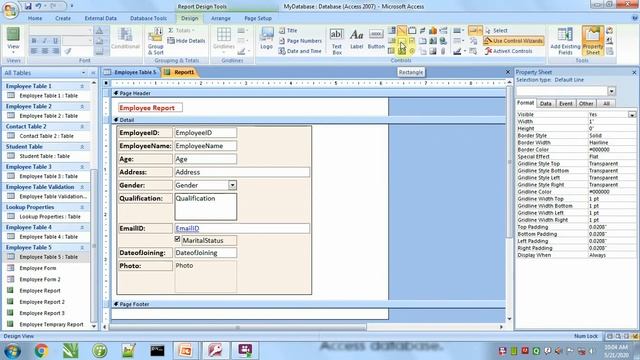Open Employee Report 2 in navigation pane

click(42, 302)
